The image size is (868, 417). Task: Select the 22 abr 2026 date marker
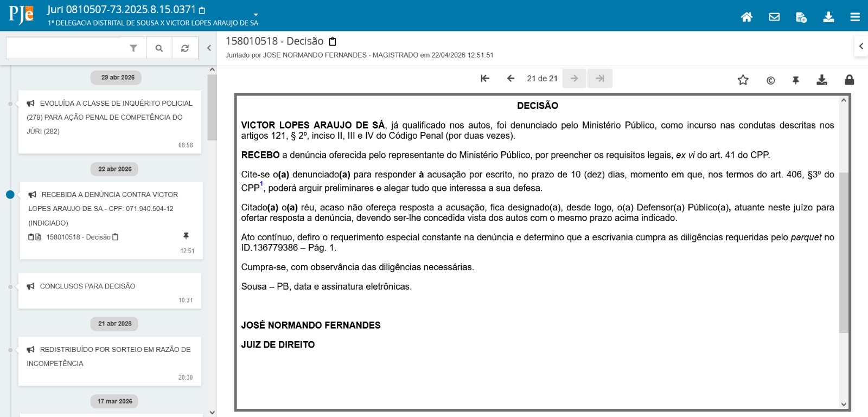coord(115,169)
